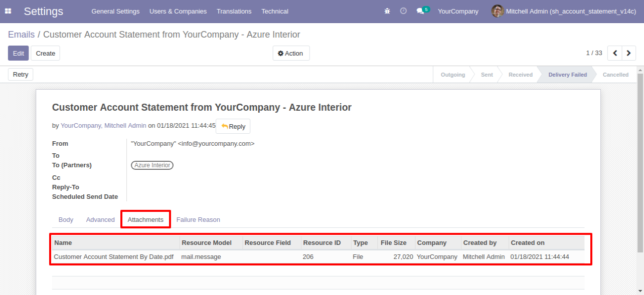Switch to the Failure Reason tab
The image size is (644, 295).
click(198, 219)
